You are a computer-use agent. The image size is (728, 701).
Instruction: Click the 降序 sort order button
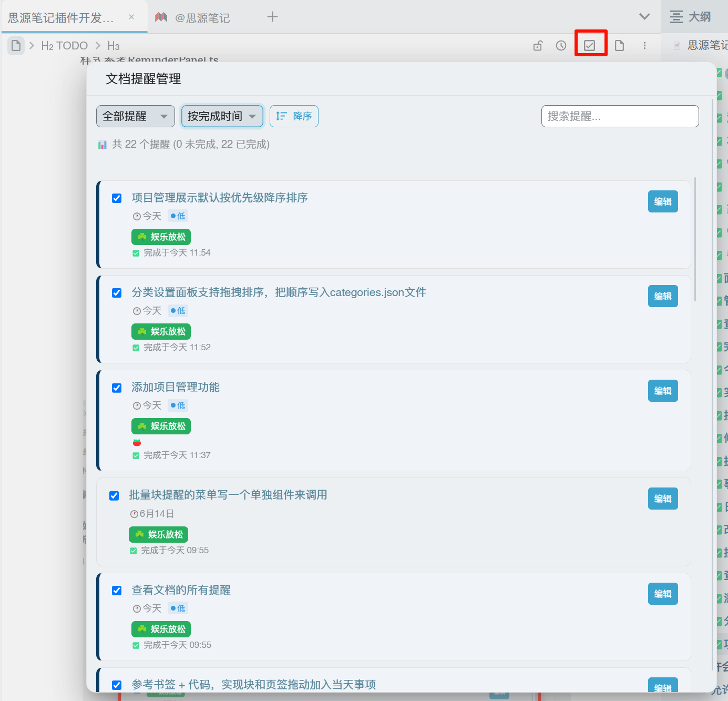point(294,116)
